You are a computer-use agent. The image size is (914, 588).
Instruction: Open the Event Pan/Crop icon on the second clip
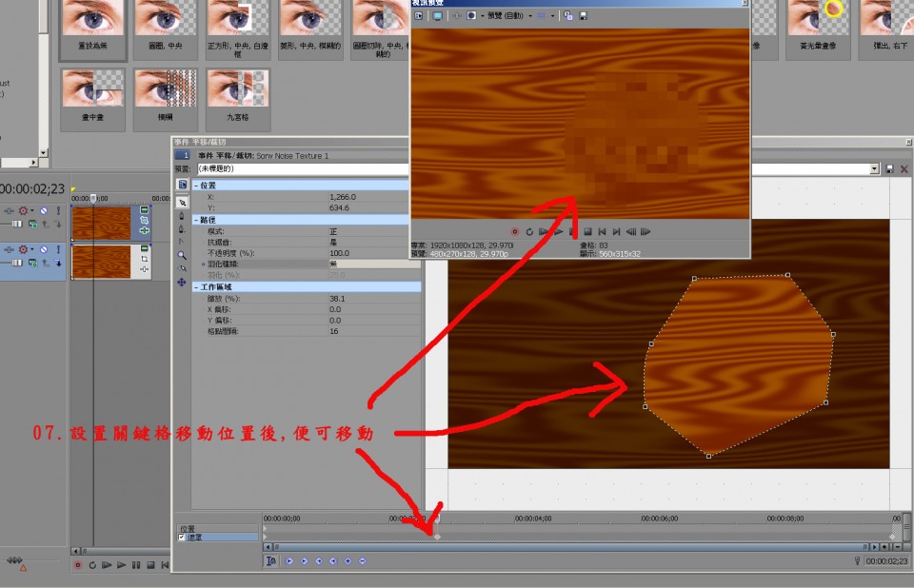point(144,259)
